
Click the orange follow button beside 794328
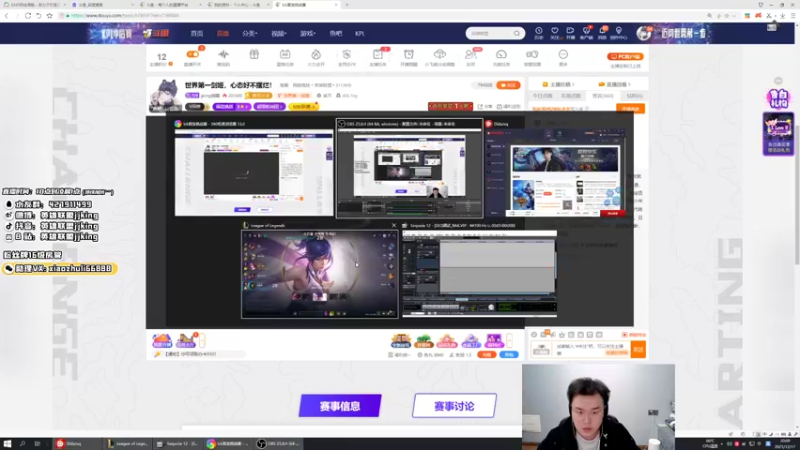pos(508,85)
